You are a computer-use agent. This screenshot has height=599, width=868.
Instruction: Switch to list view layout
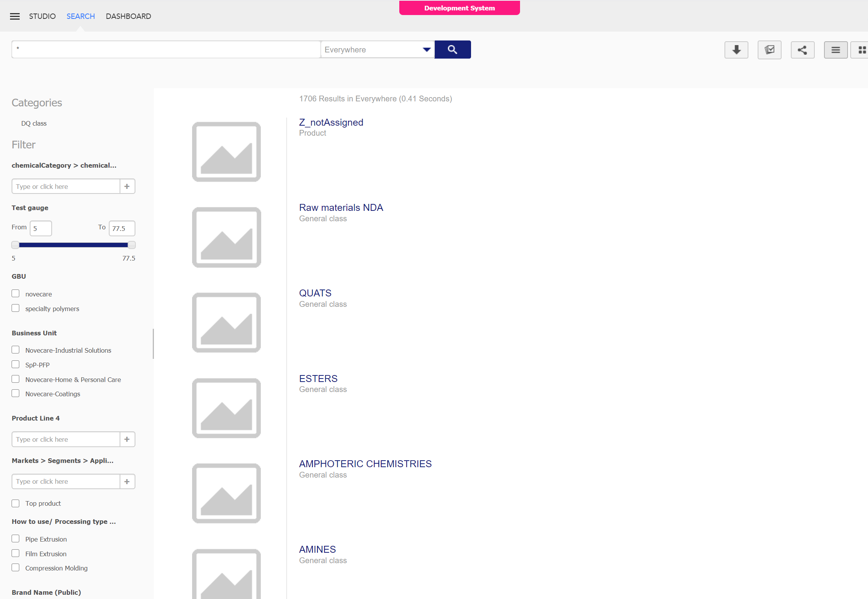pos(836,50)
